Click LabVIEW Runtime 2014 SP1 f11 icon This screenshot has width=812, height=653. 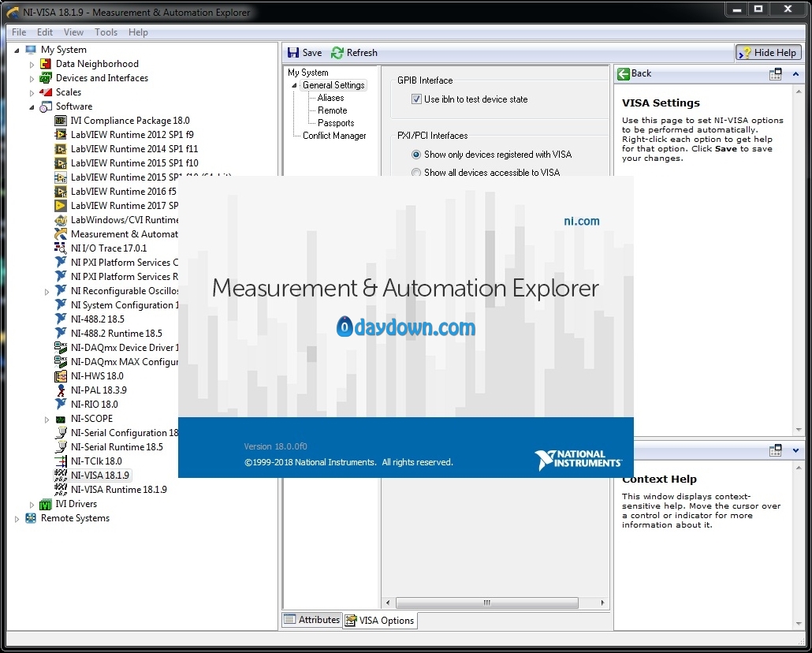tap(61, 149)
